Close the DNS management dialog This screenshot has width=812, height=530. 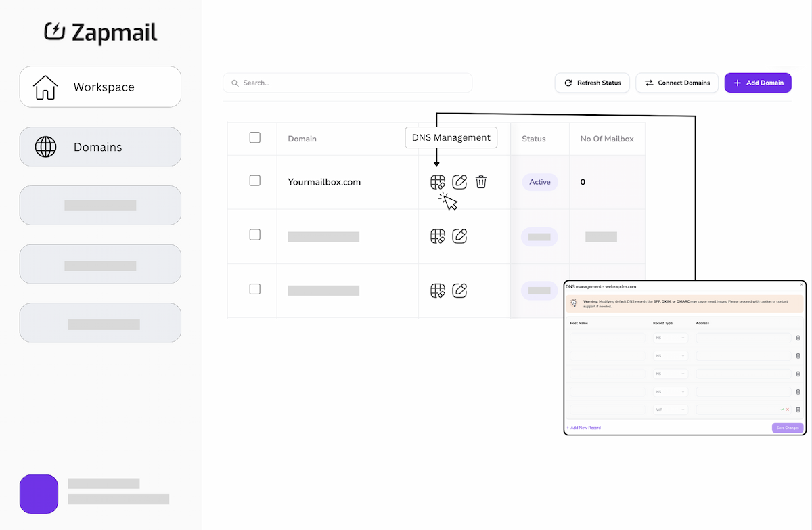(x=801, y=285)
